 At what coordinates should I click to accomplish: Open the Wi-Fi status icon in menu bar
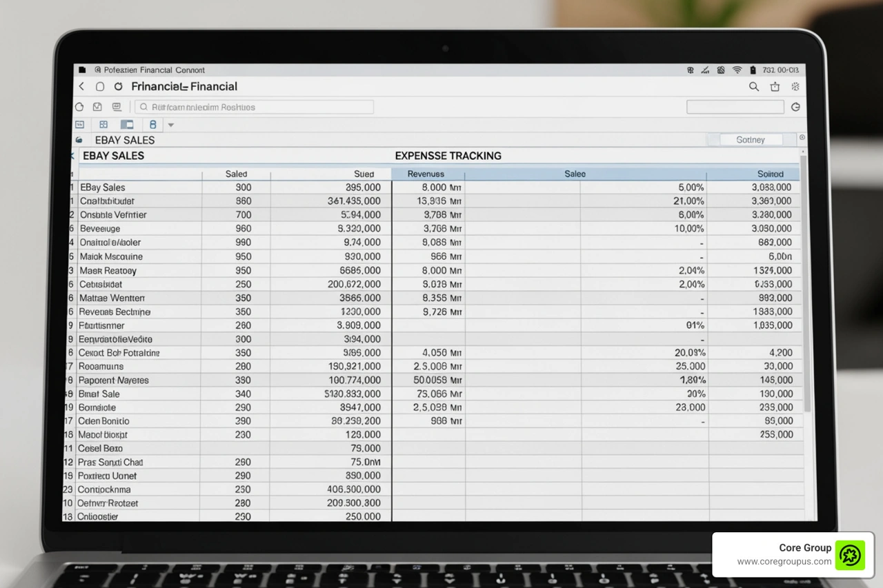pyautogui.click(x=737, y=70)
